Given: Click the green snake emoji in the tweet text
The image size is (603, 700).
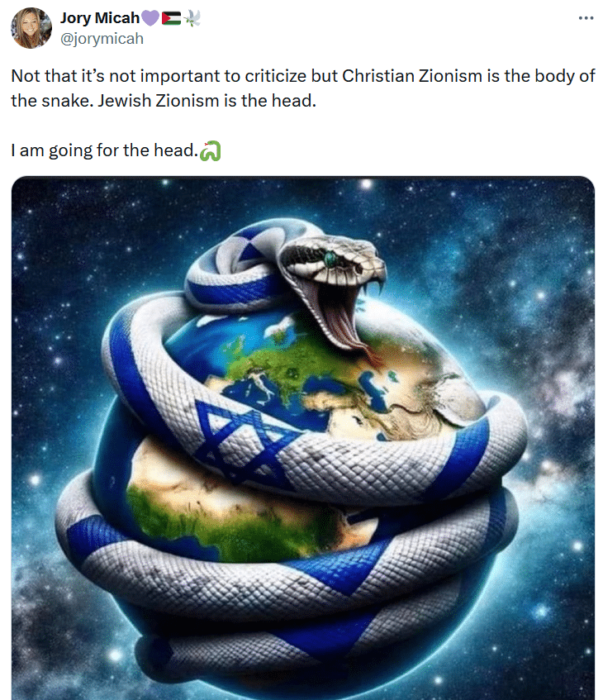Looking at the screenshot, I should pos(211,151).
